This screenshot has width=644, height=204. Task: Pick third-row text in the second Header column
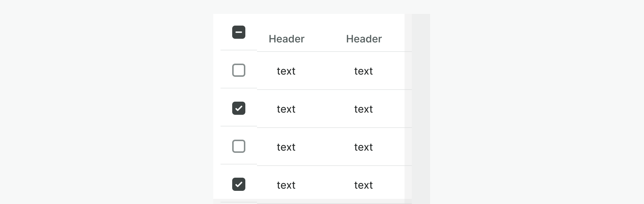(364, 147)
